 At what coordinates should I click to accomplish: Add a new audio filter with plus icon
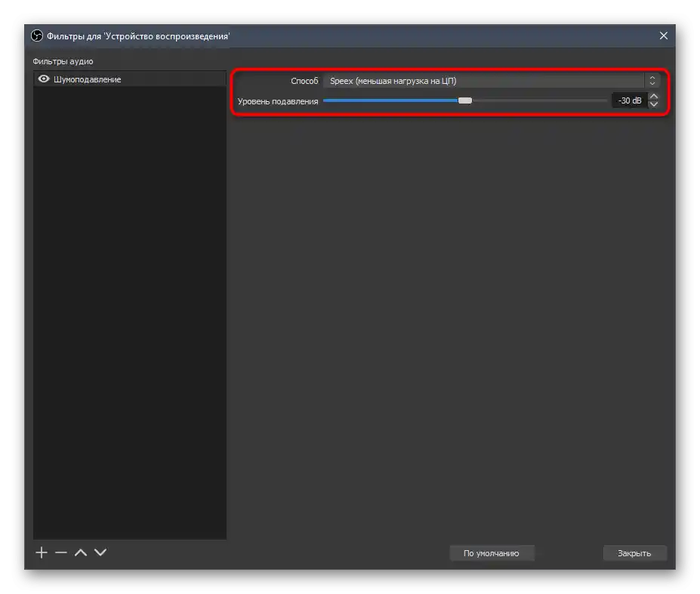point(42,552)
